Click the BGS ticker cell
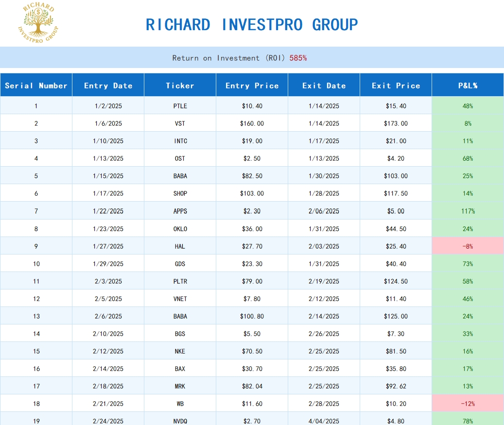This screenshot has width=504, height=425. [x=180, y=334]
